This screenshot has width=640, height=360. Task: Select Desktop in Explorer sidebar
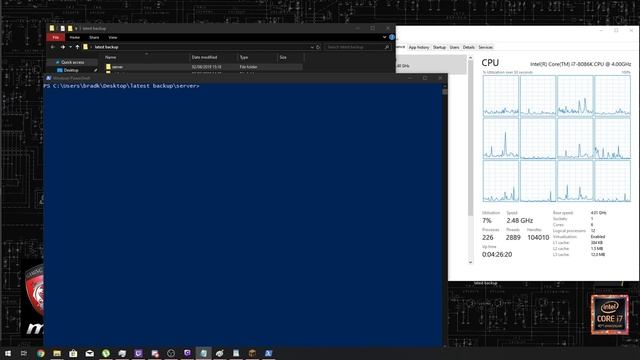click(x=71, y=70)
